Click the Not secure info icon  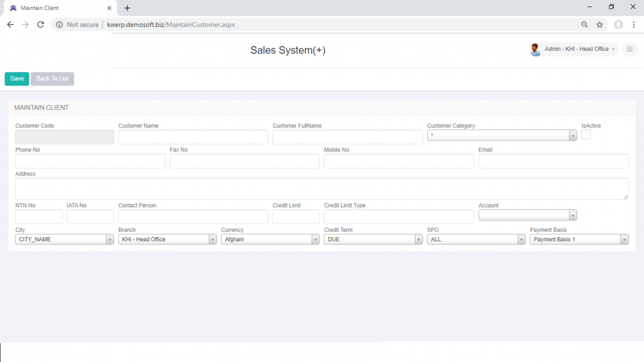59,25
